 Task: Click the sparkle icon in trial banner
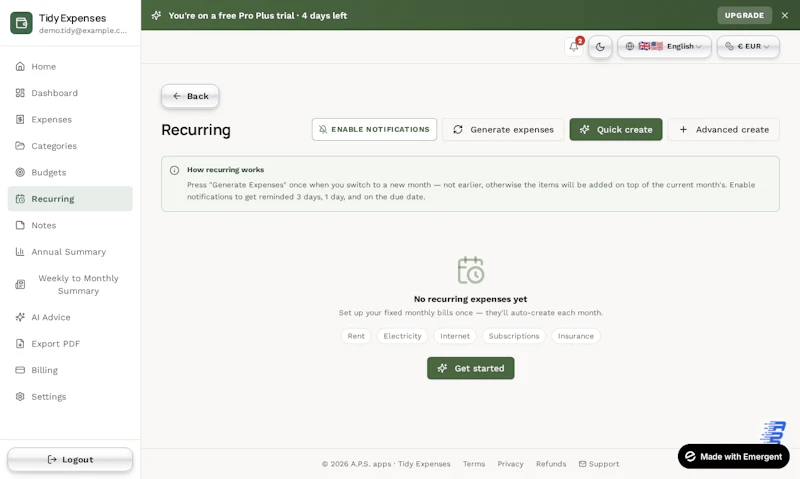pos(156,15)
